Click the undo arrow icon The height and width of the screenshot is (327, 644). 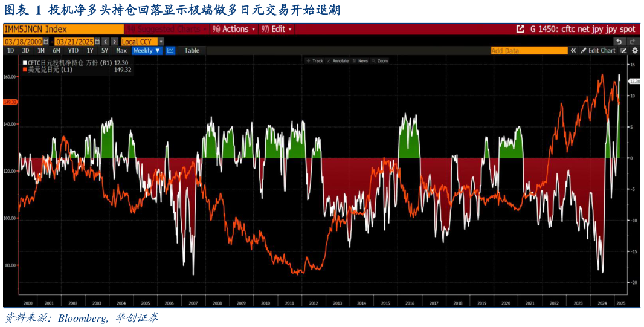[x=619, y=42]
